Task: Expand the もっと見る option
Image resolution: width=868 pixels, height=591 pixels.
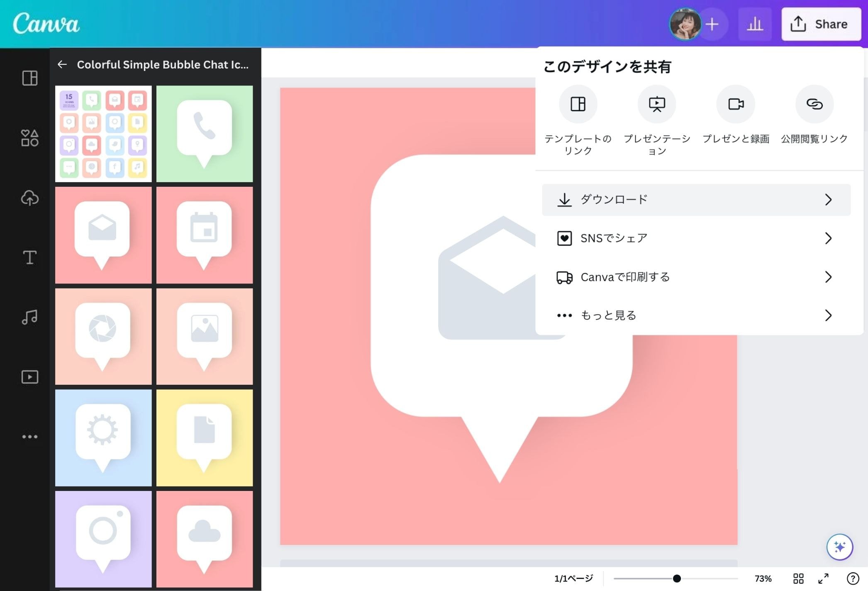Action: click(696, 315)
